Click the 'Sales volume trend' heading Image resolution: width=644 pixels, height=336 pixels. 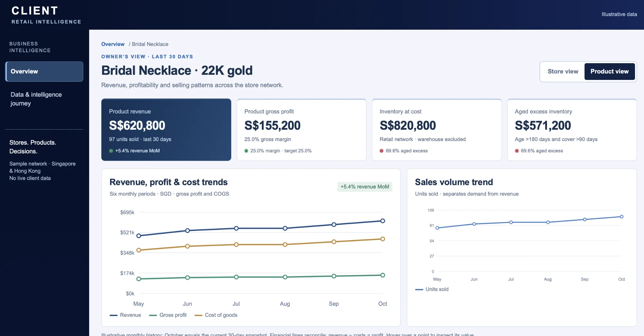(x=454, y=182)
